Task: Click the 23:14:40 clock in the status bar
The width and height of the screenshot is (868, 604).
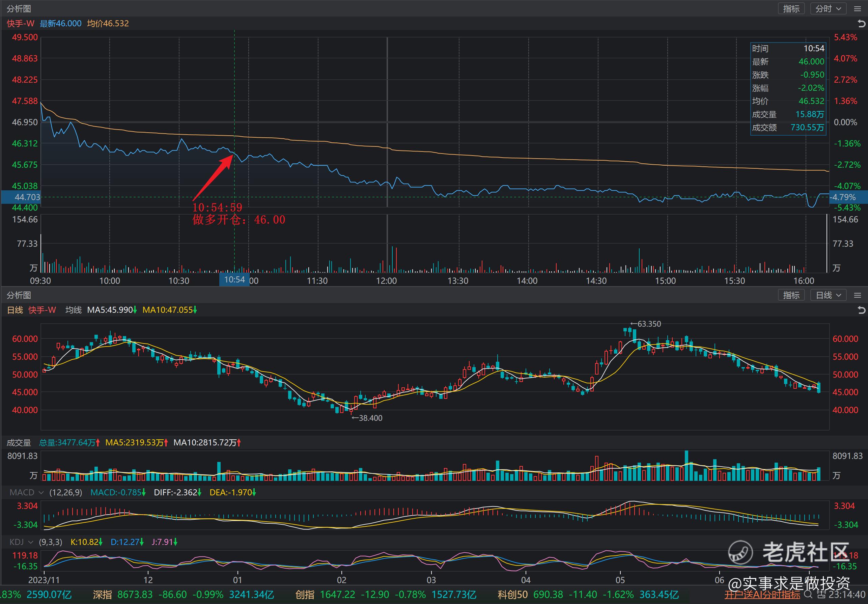Action: click(x=847, y=595)
